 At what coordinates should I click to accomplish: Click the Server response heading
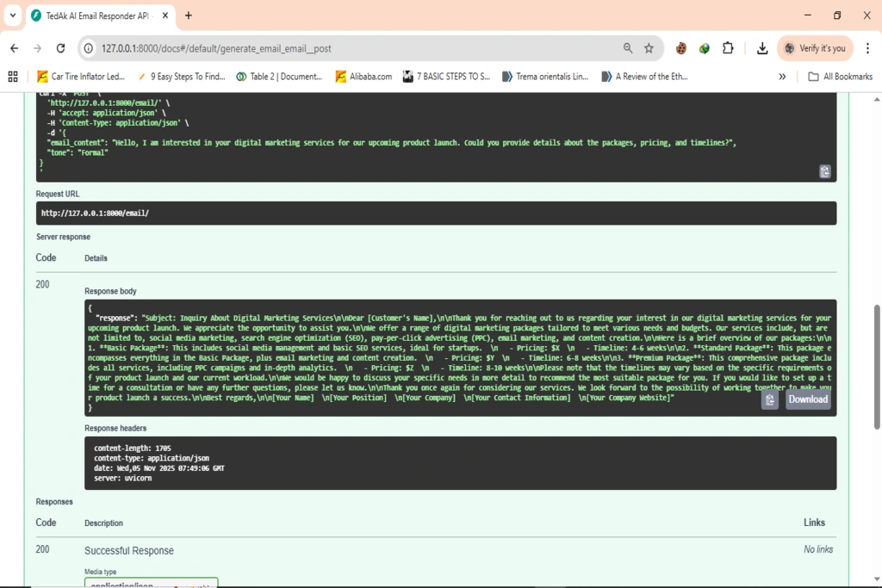pyautogui.click(x=63, y=237)
